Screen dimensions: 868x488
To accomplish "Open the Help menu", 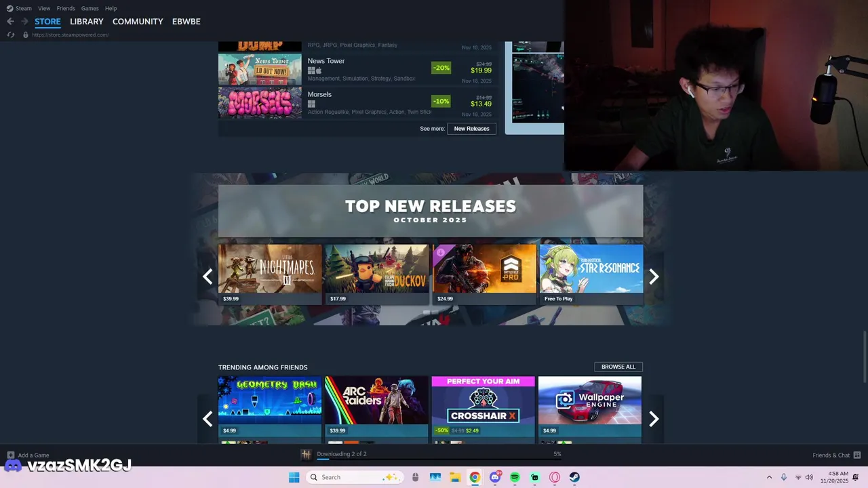I will 111,8.
